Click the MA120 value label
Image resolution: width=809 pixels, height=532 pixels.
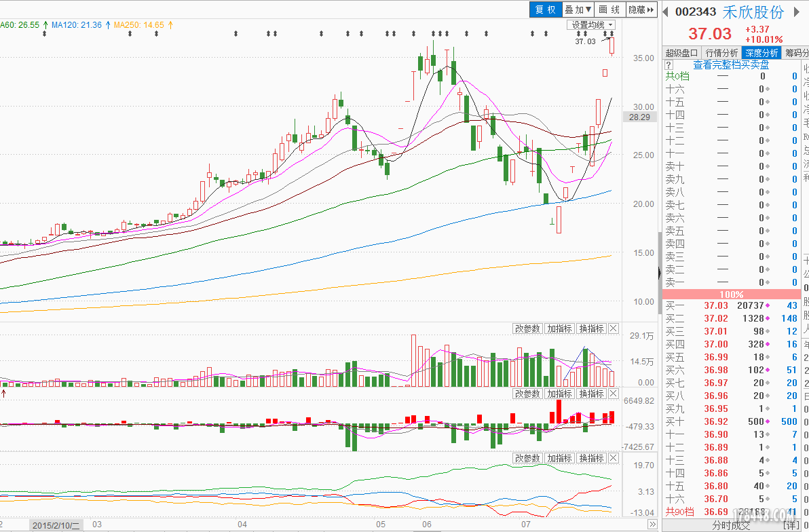pos(77,25)
